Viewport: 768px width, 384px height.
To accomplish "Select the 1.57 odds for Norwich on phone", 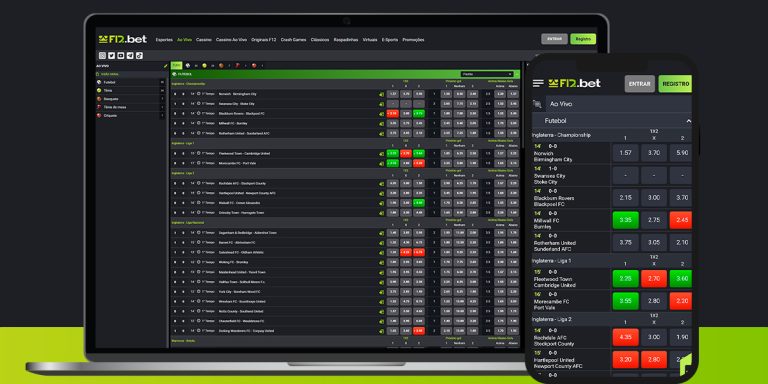I will pyautogui.click(x=625, y=153).
